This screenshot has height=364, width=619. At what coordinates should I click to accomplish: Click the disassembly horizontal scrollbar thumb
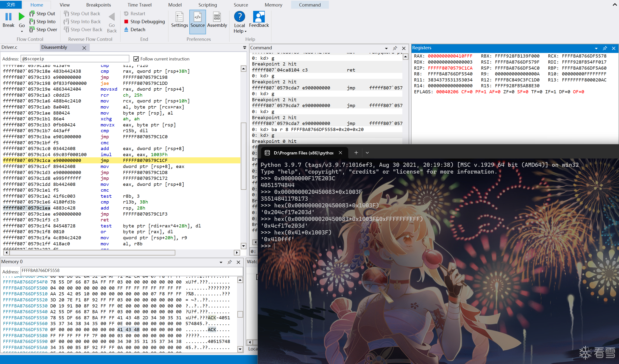pos(93,253)
